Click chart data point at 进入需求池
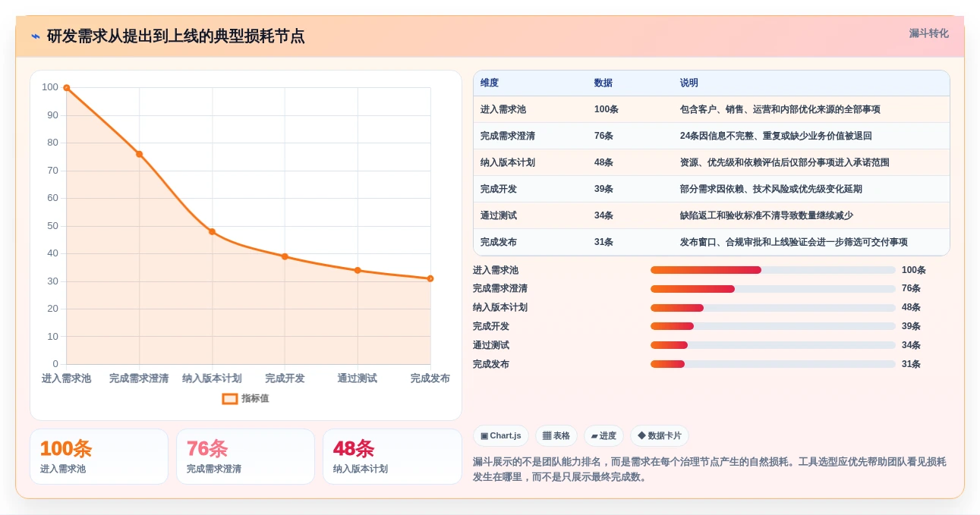 67,88
